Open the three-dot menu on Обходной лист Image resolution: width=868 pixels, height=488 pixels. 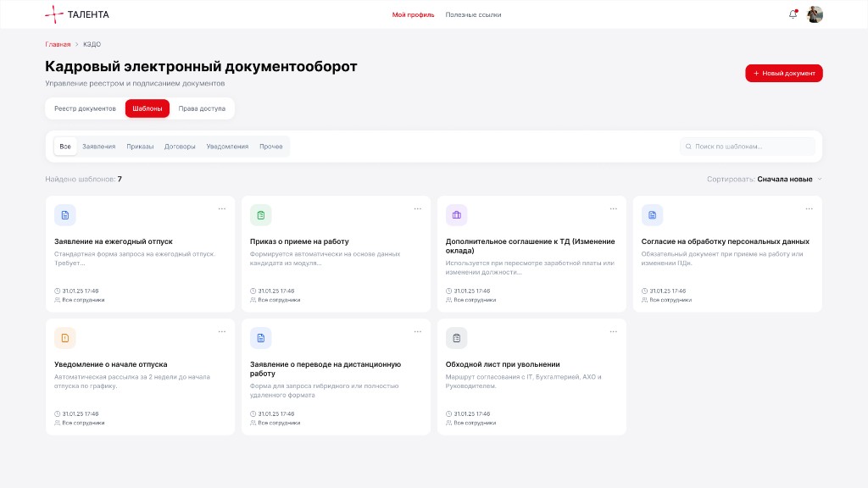(614, 331)
